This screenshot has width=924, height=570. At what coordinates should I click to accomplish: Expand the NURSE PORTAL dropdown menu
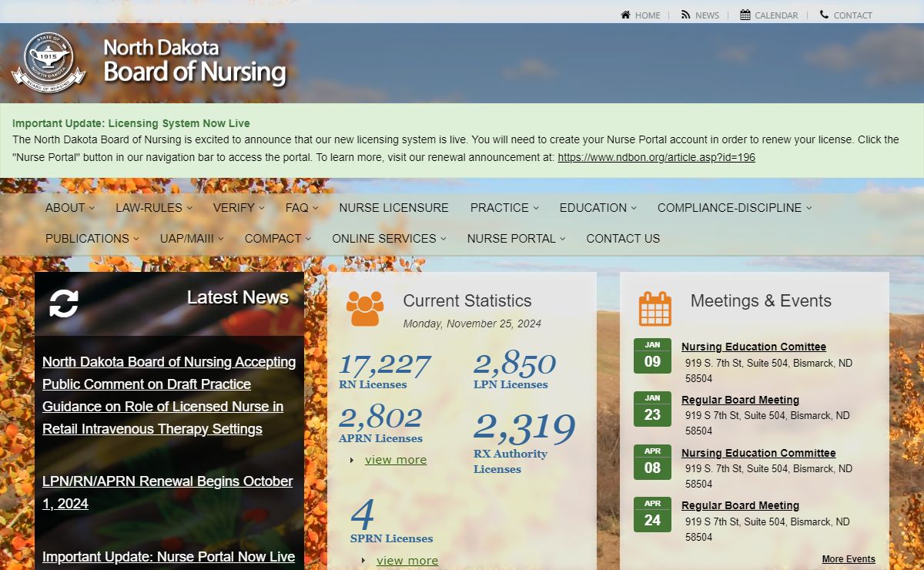pyautogui.click(x=516, y=239)
